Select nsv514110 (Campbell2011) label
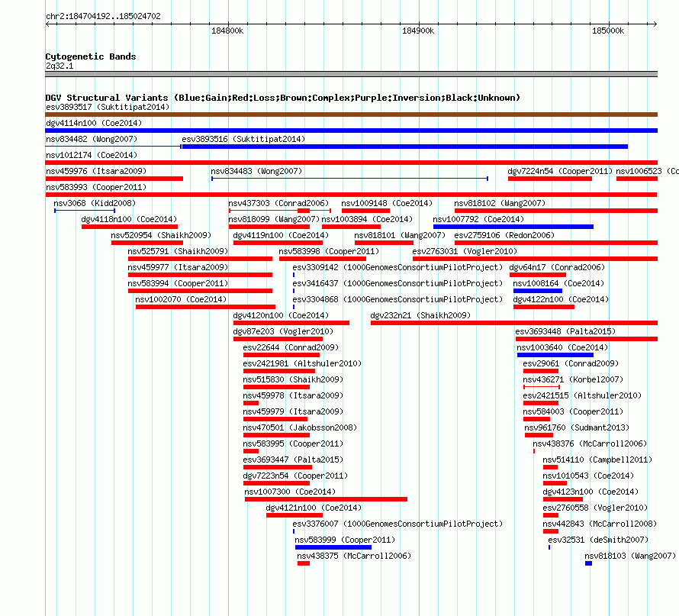This screenshot has width=679, height=616. tap(597, 460)
